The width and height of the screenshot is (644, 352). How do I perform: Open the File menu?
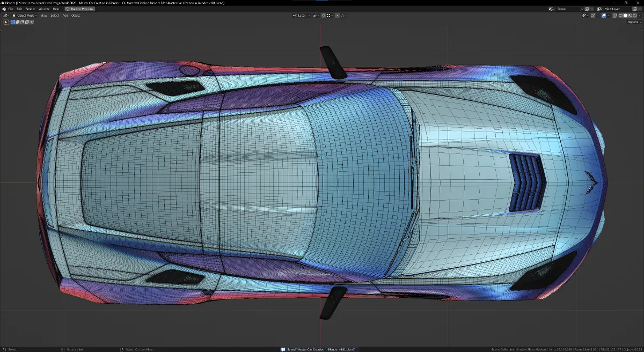coord(11,9)
